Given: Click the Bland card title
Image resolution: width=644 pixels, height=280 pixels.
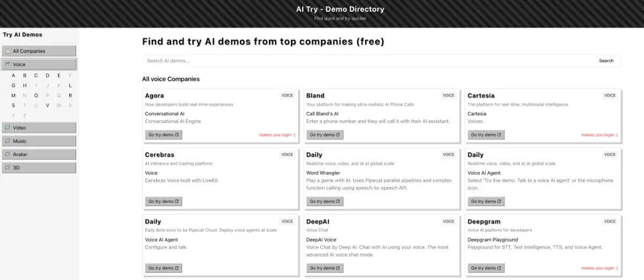Looking at the screenshot, I should 316,95.
